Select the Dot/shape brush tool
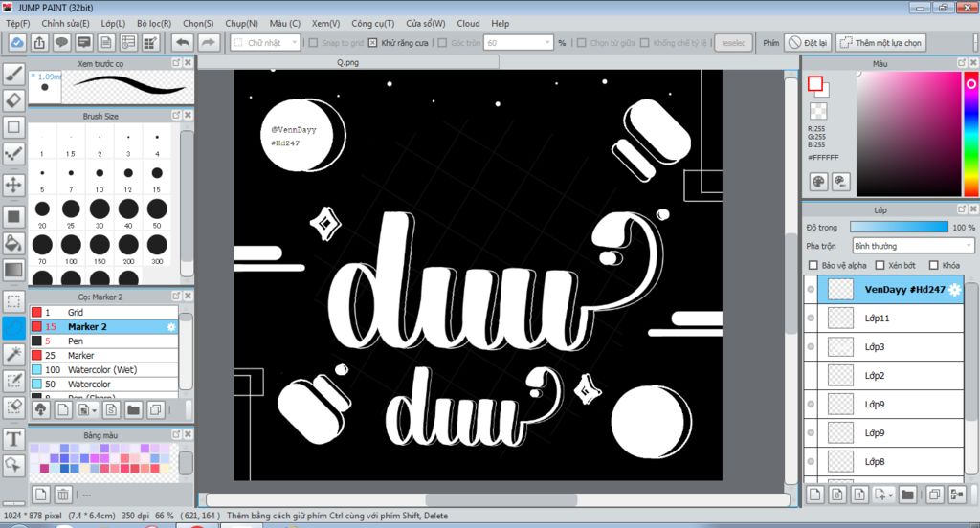980x528 pixels. coord(13,153)
